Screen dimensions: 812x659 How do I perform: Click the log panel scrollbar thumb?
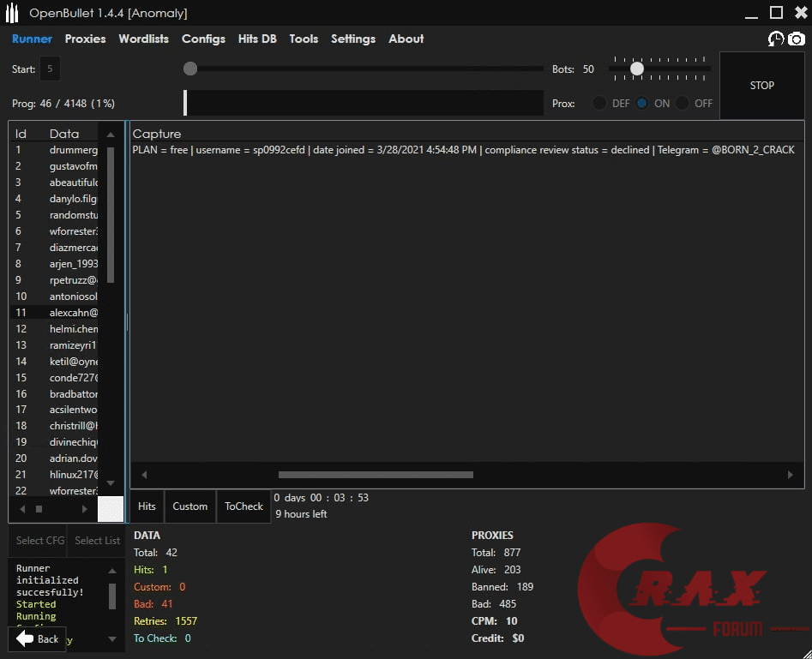pos(112,596)
